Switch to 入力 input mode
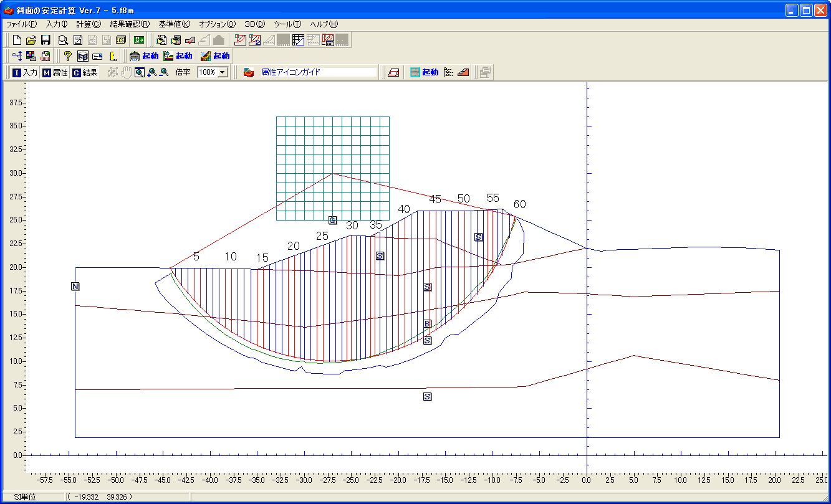Viewport: 831px width, 504px height. coord(25,72)
